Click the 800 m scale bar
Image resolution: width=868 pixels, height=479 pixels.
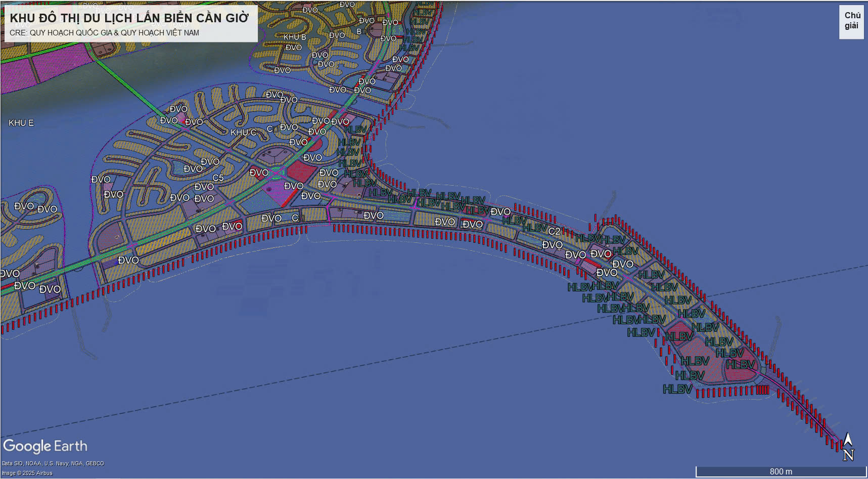[x=781, y=471]
